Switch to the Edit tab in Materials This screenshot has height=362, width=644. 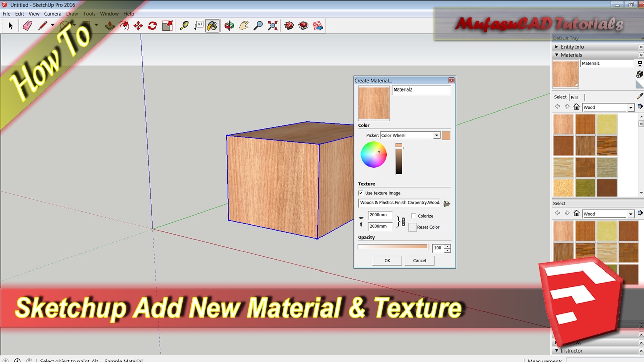[x=574, y=97]
